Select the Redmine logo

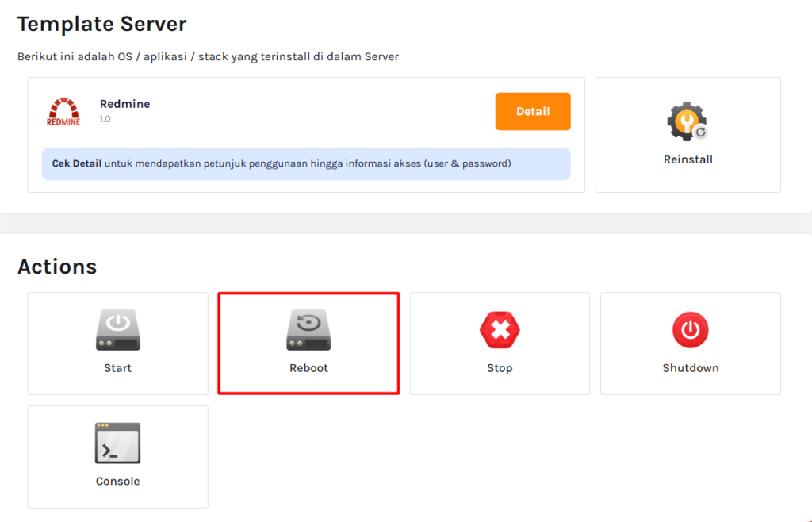point(63,112)
